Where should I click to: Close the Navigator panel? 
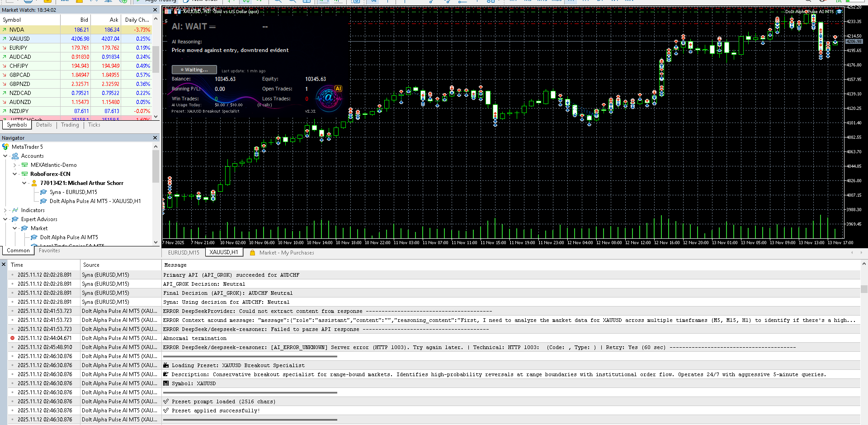[155, 138]
